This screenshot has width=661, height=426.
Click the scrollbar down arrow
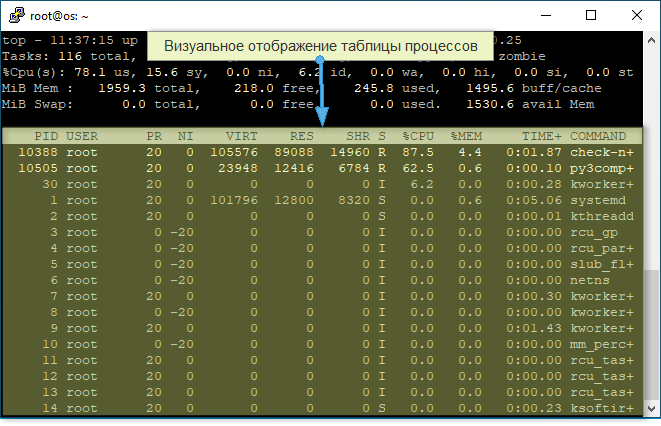click(651, 408)
